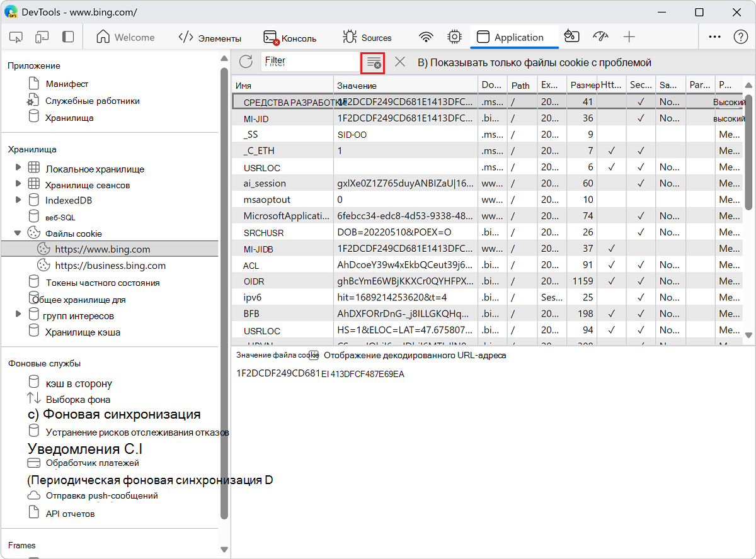The height and width of the screenshot is (559, 756).
Task: Toggle Показывать только файлы cookie с проблемой
Action: tap(534, 62)
